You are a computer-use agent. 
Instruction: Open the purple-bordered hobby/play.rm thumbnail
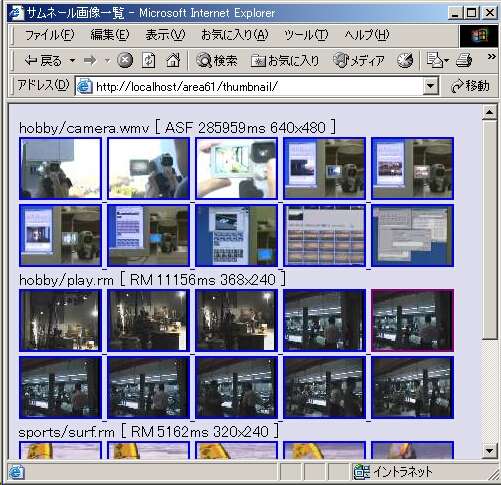(412, 320)
